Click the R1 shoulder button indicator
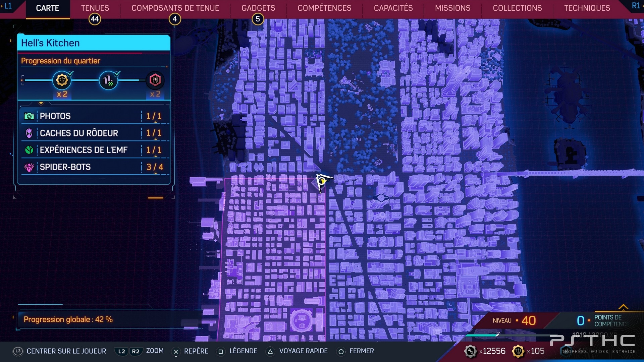The height and width of the screenshot is (362, 644). 636,6
